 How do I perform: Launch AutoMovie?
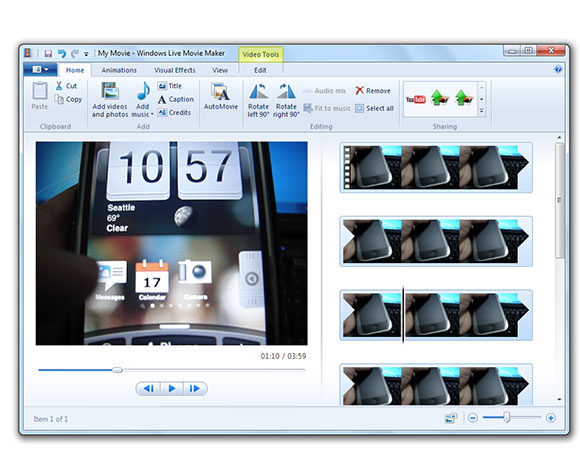[221, 96]
